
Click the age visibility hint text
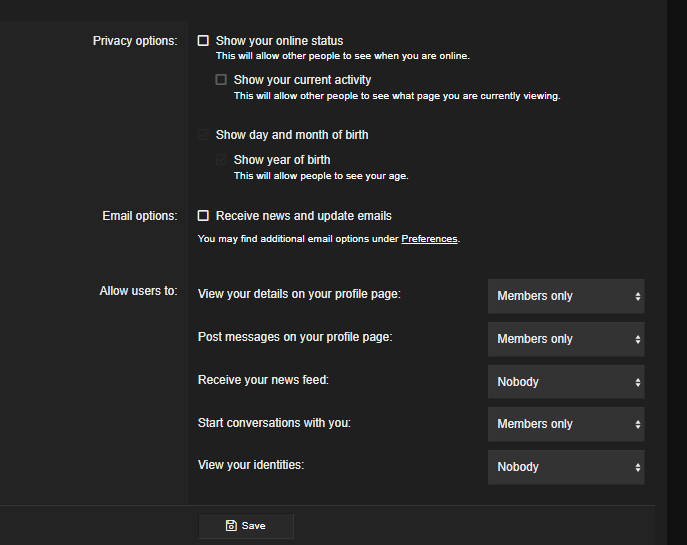321,176
